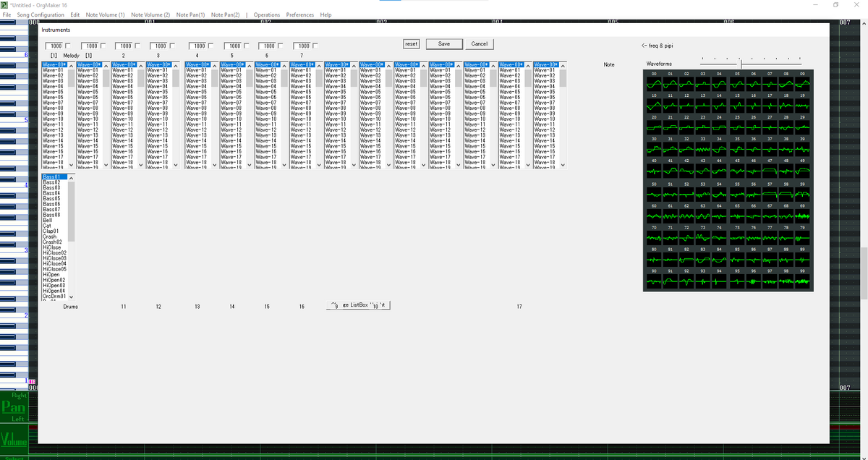868x460 pixels.
Task: Select waveform thumbnail 99
Action: [803, 280]
